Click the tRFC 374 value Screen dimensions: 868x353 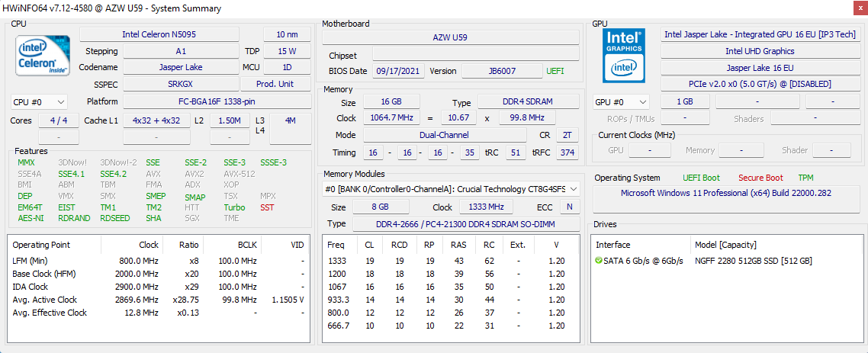[567, 152]
